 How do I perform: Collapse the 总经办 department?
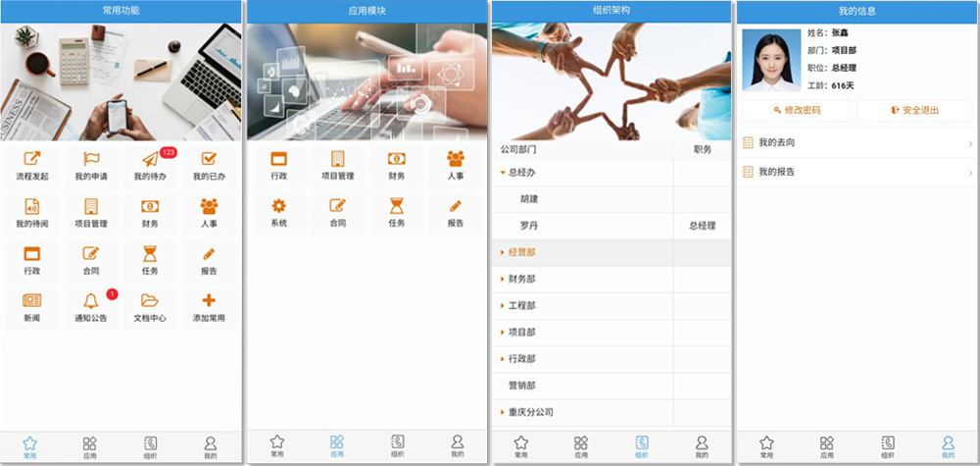pos(503,173)
